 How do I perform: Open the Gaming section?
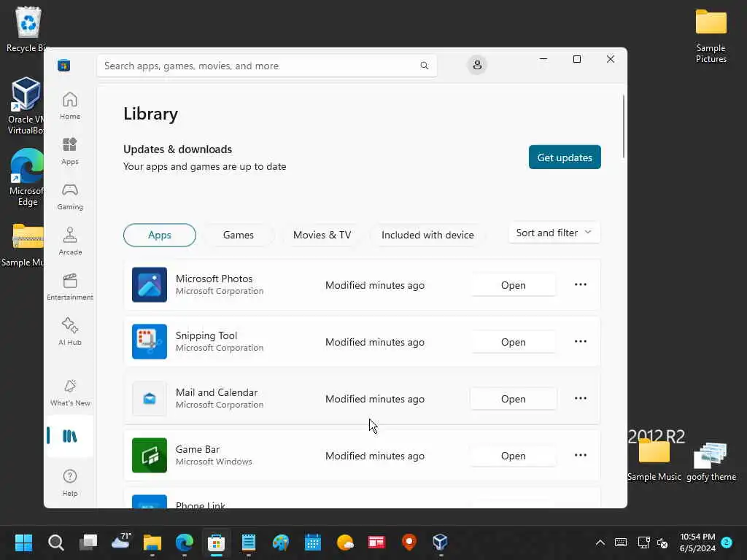tap(70, 196)
